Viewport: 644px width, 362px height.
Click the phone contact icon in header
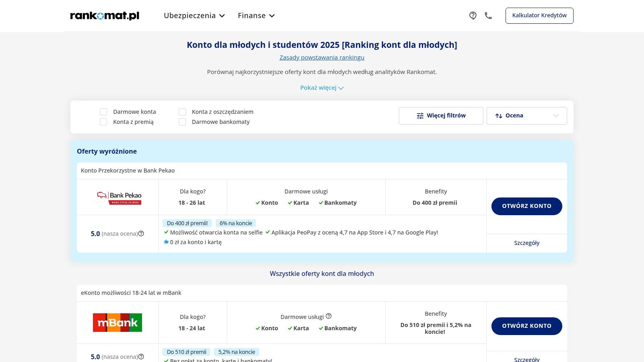(x=488, y=16)
